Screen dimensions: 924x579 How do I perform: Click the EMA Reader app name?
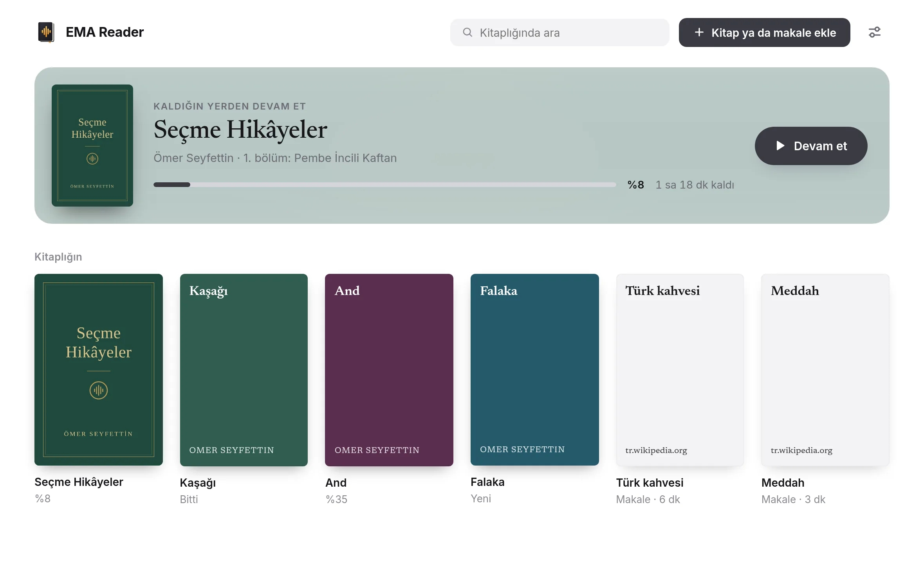click(105, 32)
